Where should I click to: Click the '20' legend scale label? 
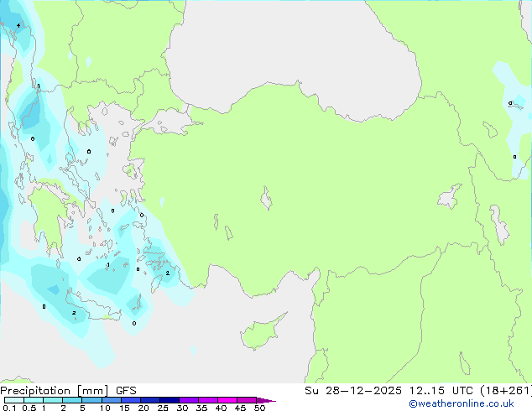tap(143, 408)
